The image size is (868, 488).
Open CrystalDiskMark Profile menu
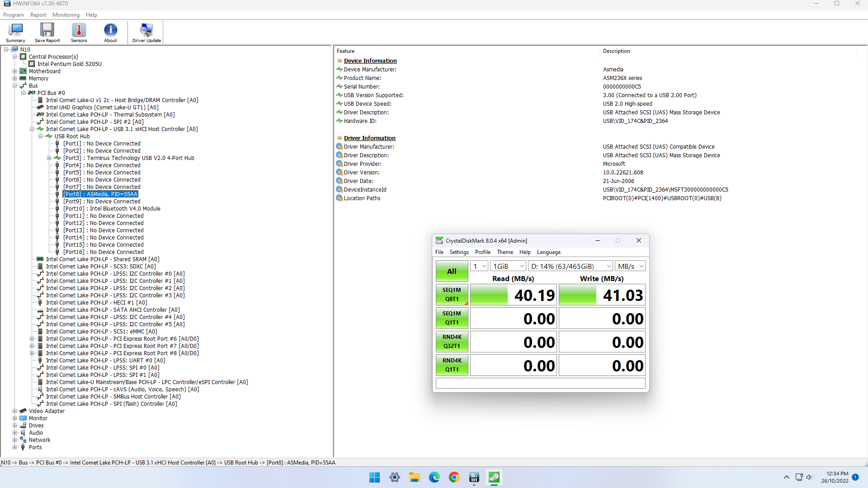(x=482, y=252)
